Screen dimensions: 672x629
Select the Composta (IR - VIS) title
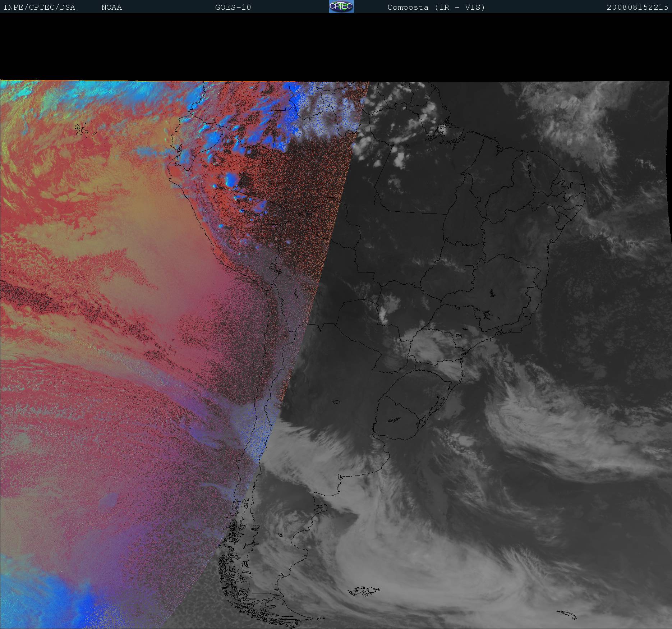click(x=436, y=8)
